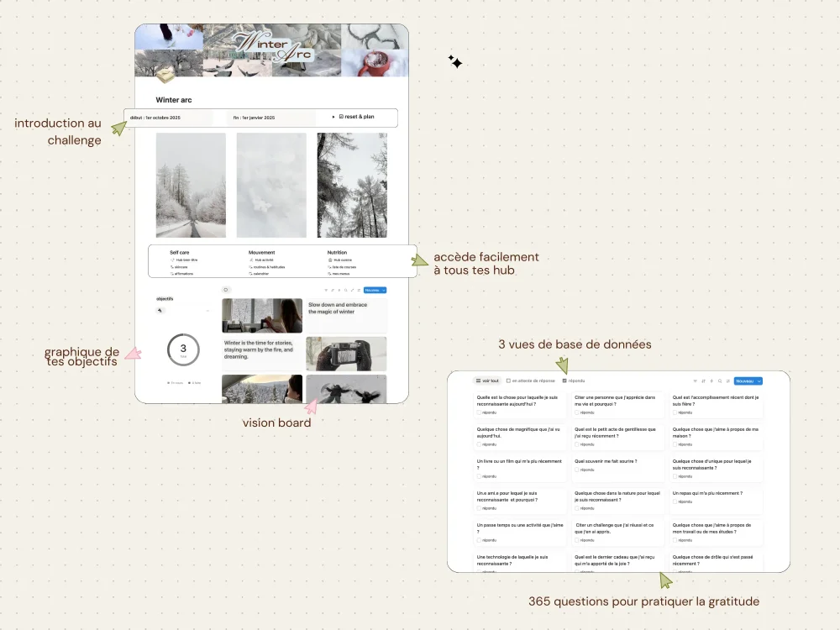This screenshot has width=840, height=630.
Task: Select the 'voir tout' view tab
Action: [x=487, y=381]
